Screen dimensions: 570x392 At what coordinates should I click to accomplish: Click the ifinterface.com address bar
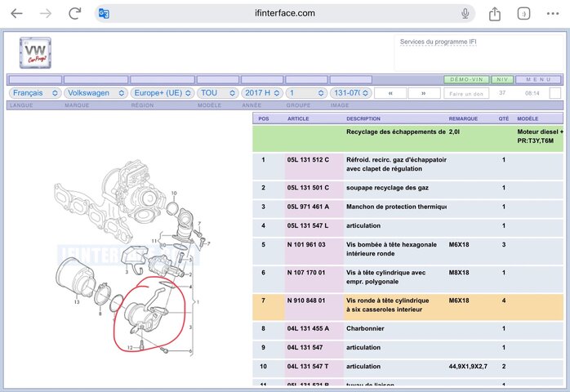285,13
